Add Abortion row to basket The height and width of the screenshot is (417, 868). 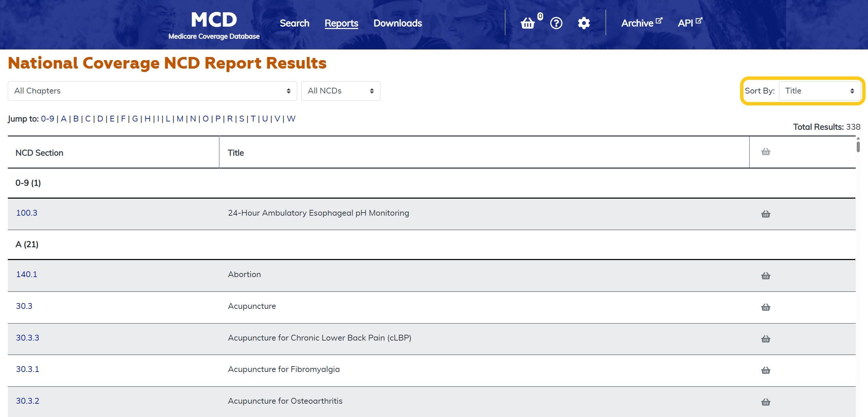[766, 276]
